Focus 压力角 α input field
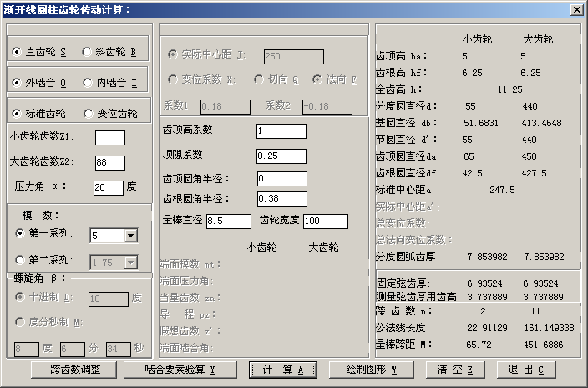The image size is (588, 388). (109, 188)
